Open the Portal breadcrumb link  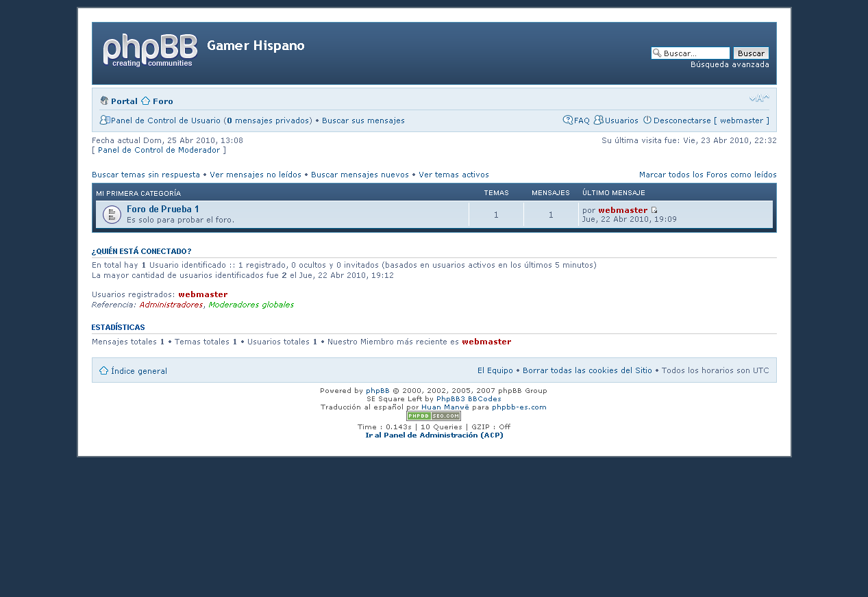pos(124,101)
